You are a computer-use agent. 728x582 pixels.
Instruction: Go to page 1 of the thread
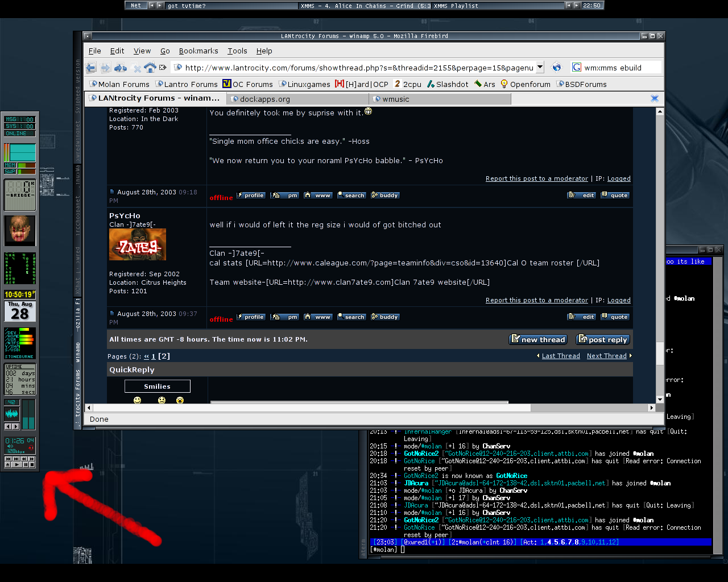point(153,356)
